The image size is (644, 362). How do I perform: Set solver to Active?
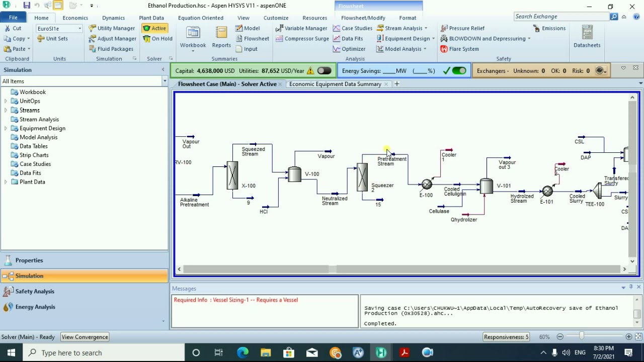[154, 28]
